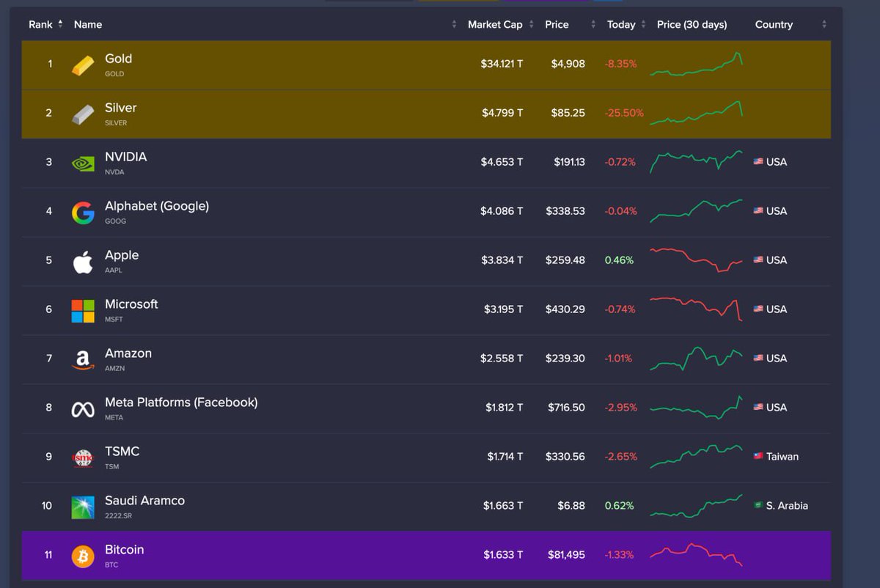
Task: Click the Microsoft 30-day price chart
Action: pyautogui.click(x=697, y=309)
